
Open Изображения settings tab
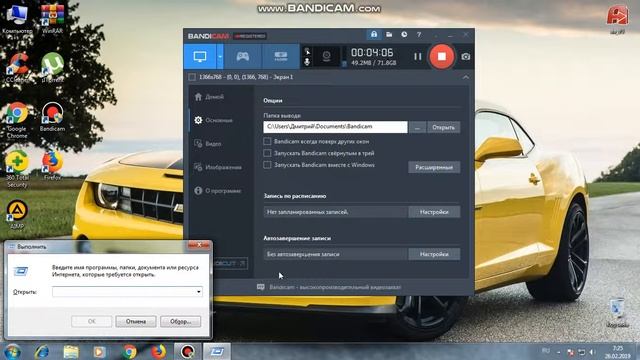pos(218,167)
